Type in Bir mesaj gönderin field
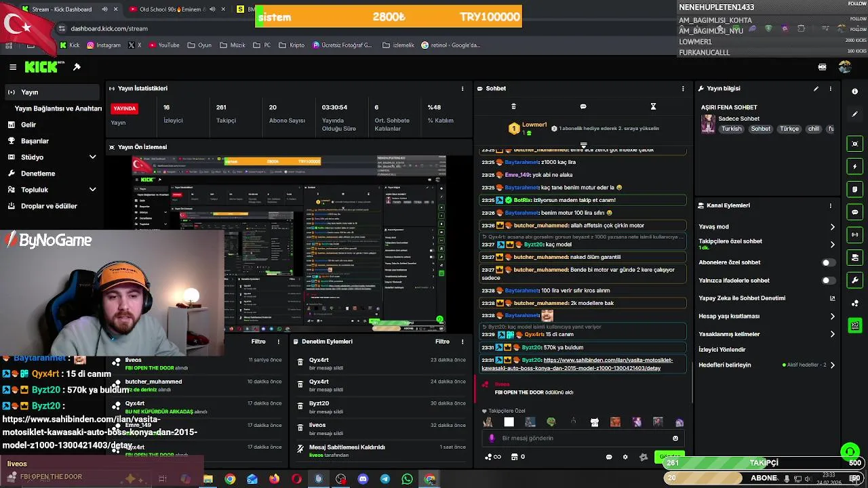This screenshot has height=488, width=868. coord(583,438)
